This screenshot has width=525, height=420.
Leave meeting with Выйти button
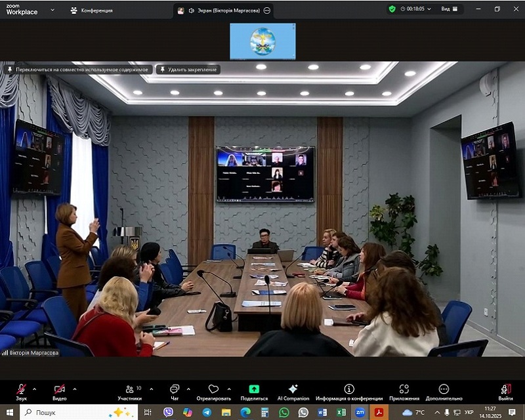coord(505,392)
